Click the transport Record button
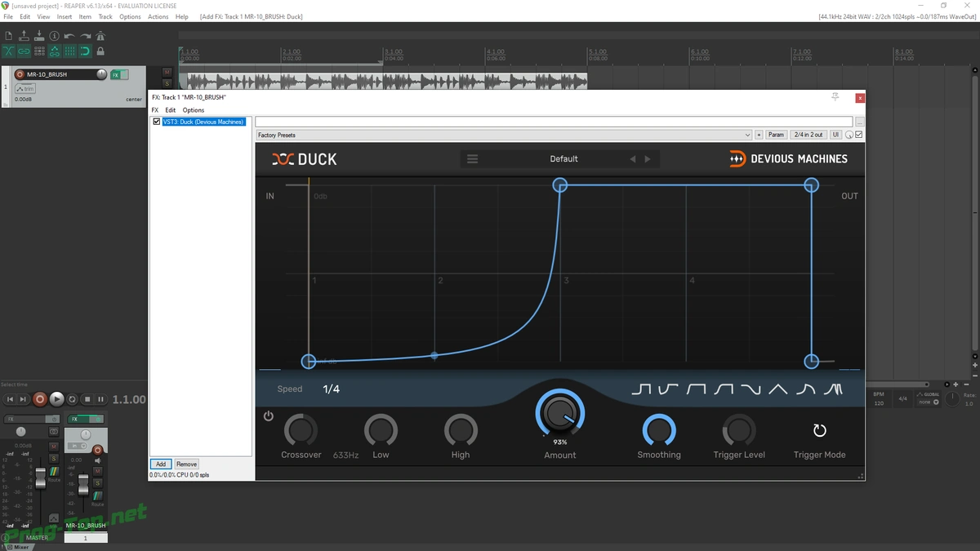The width and height of the screenshot is (980, 551). pos(39,399)
